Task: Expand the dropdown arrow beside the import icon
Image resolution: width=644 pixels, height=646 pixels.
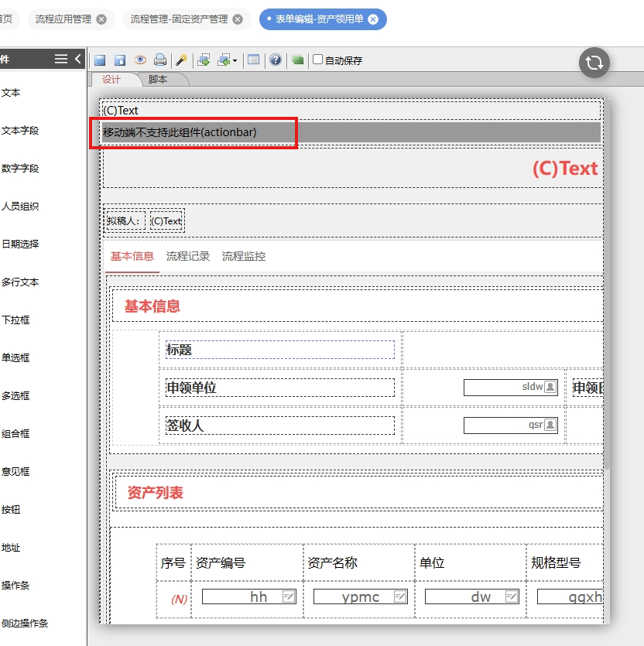Action: tap(235, 60)
